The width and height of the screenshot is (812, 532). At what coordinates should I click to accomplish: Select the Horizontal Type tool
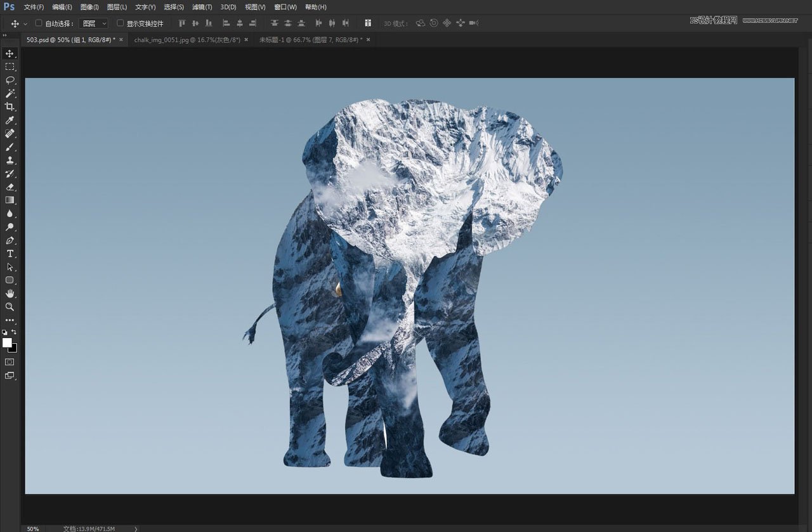(10, 254)
